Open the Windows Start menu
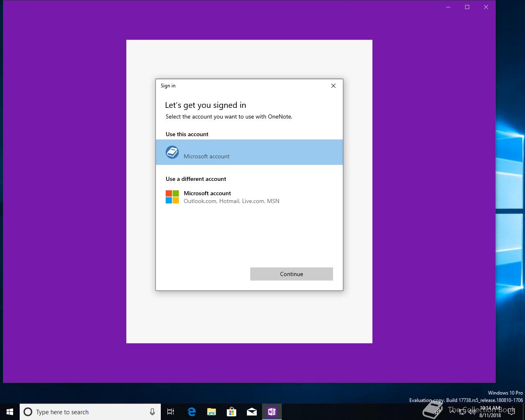Viewport: 525px width, 420px height. click(x=10, y=412)
